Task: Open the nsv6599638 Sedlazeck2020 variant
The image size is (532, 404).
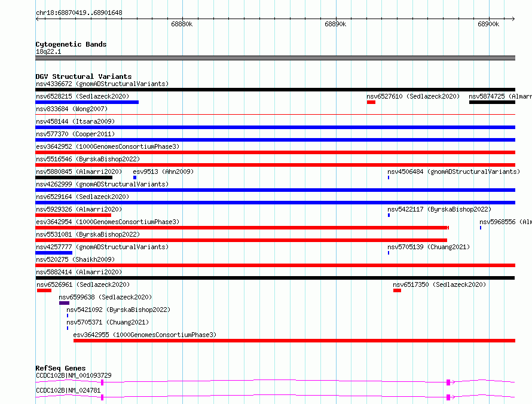Action: [105, 297]
